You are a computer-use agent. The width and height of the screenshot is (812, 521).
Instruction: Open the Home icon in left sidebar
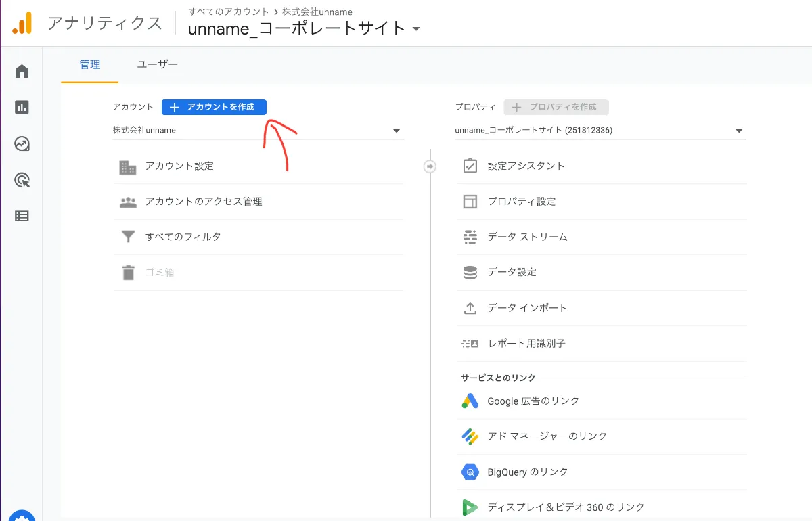coord(22,71)
